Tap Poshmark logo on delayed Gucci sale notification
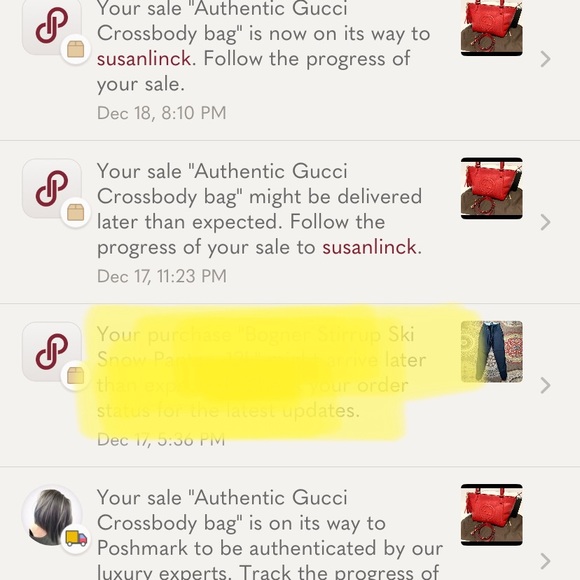Screen dimensions: 580x580 52,188
